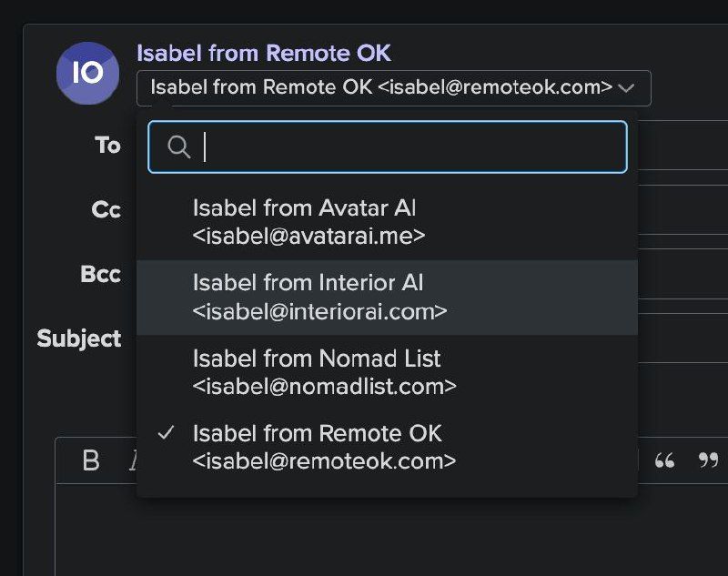Click the IO sender avatar
Viewport: 728px width, 576px height.
point(87,73)
